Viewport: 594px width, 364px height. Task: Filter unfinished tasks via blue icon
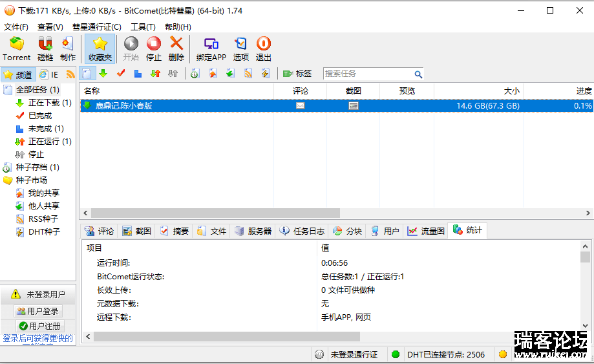click(x=138, y=74)
